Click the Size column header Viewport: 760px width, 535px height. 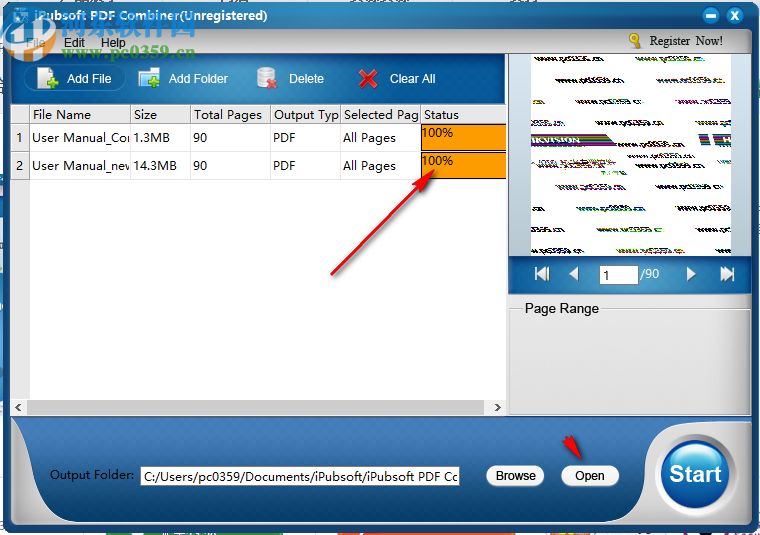[x=160, y=114]
